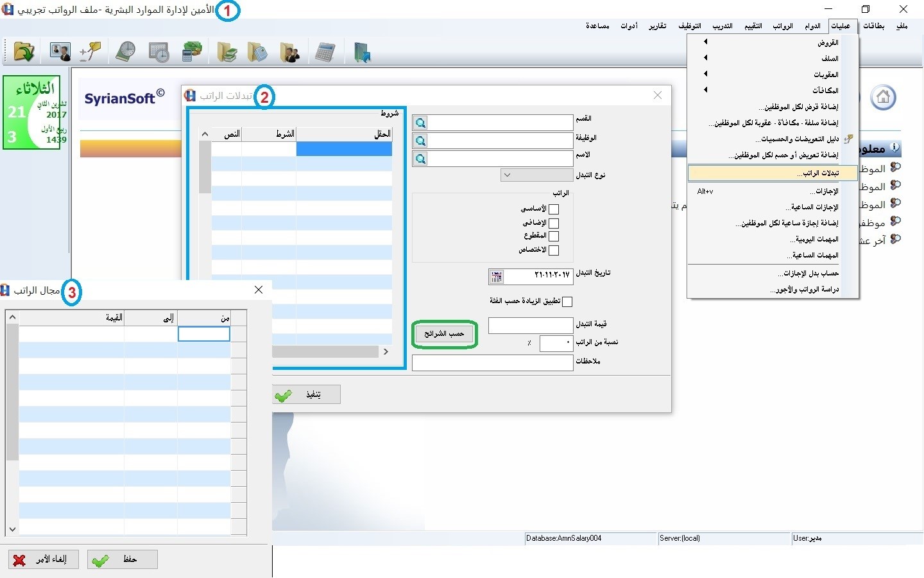This screenshot has width=924, height=578.
Task: Close the مجال الراتب dialog
Action: click(x=259, y=290)
